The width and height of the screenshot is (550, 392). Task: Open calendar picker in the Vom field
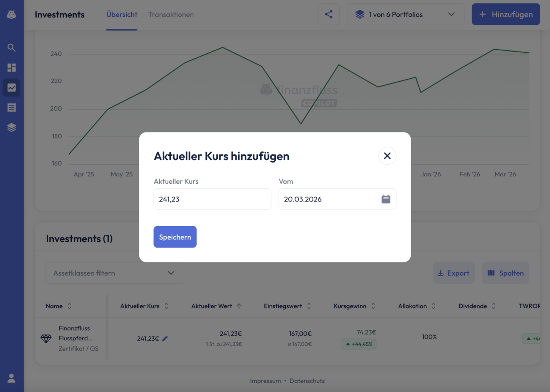(x=386, y=199)
